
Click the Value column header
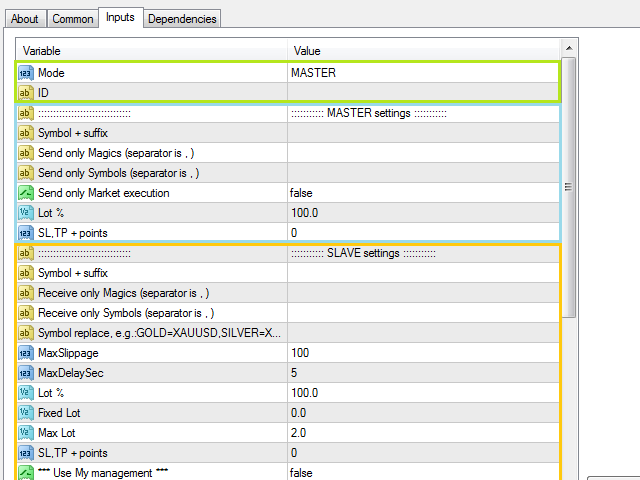[424, 51]
